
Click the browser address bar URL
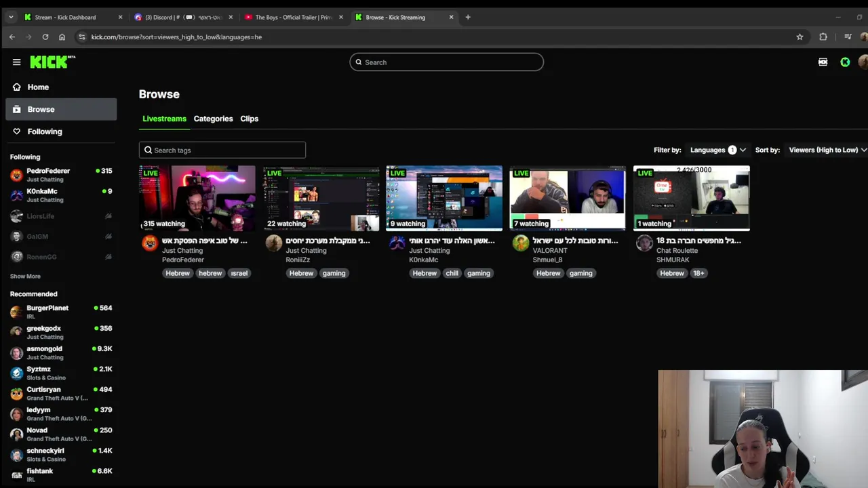click(x=176, y=37)
